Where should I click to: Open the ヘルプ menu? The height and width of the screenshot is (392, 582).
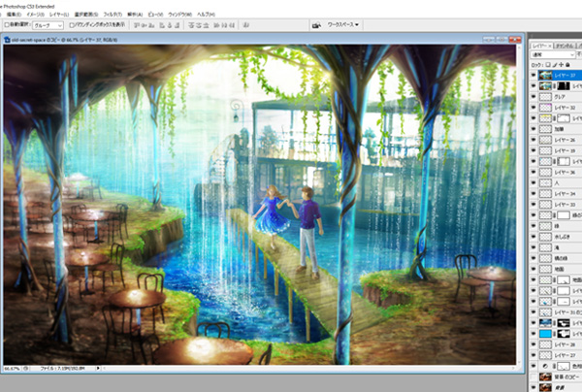[x=206, y=15]
